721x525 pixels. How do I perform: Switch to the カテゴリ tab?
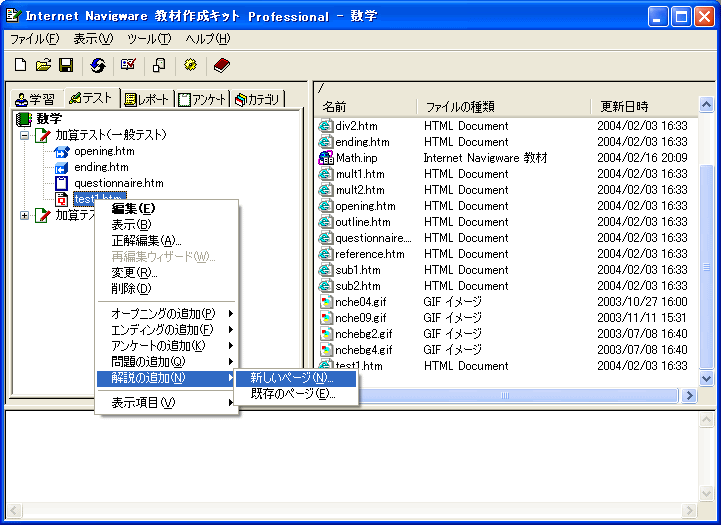[x=258, y=99]
